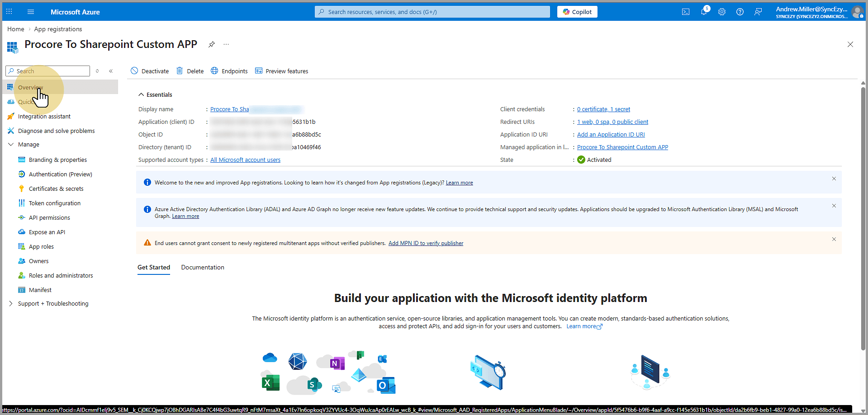The image size is (868, 415).
Task: Open Certificates & secrets menu item
Action: 56,189
